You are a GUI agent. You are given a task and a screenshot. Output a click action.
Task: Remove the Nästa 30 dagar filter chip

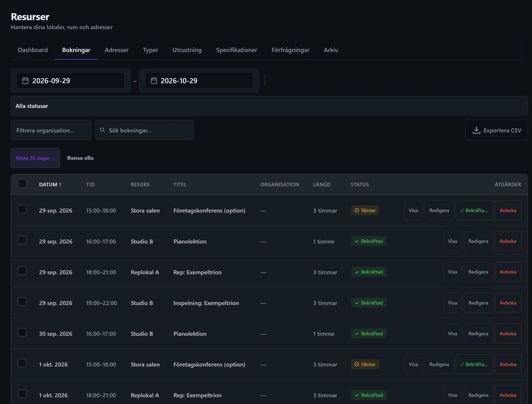click(x=53, y=158)
